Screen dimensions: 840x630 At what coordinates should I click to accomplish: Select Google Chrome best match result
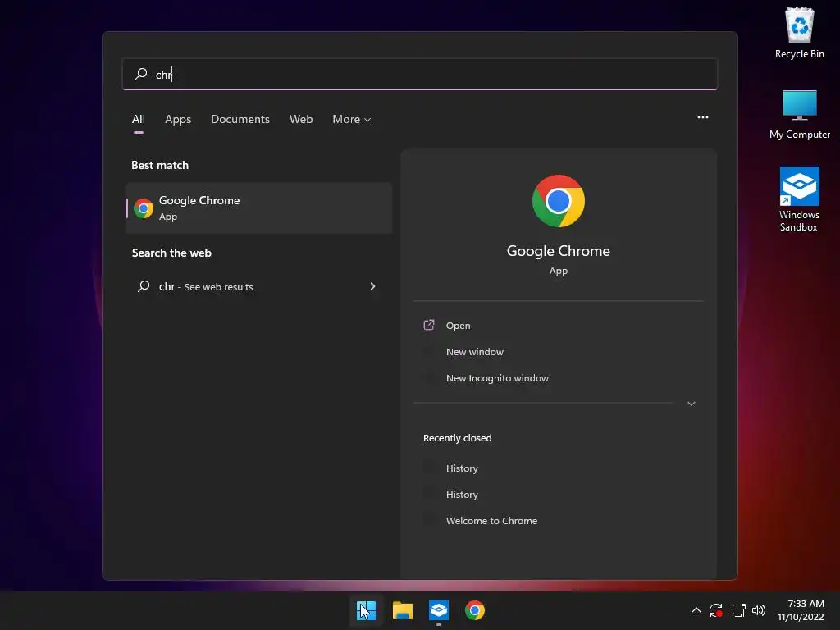click(258, 208)
